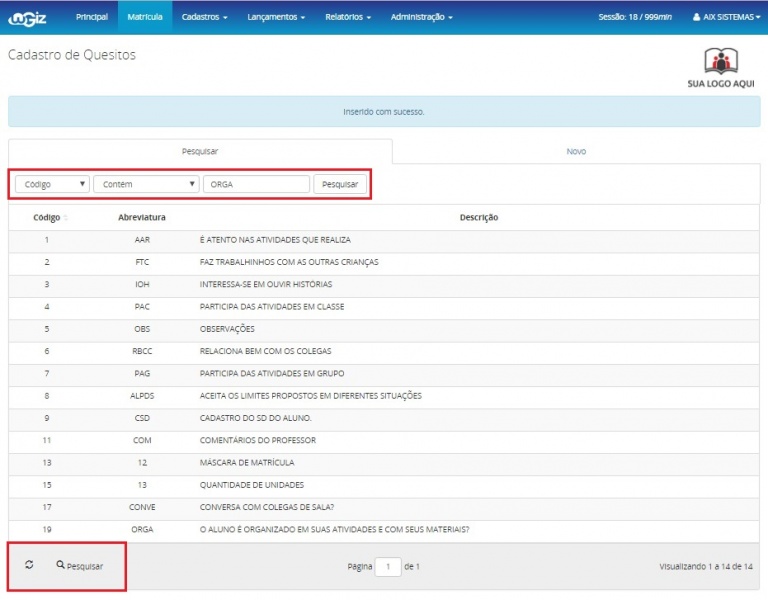Select the Pesquisar tab

(200, 151)
